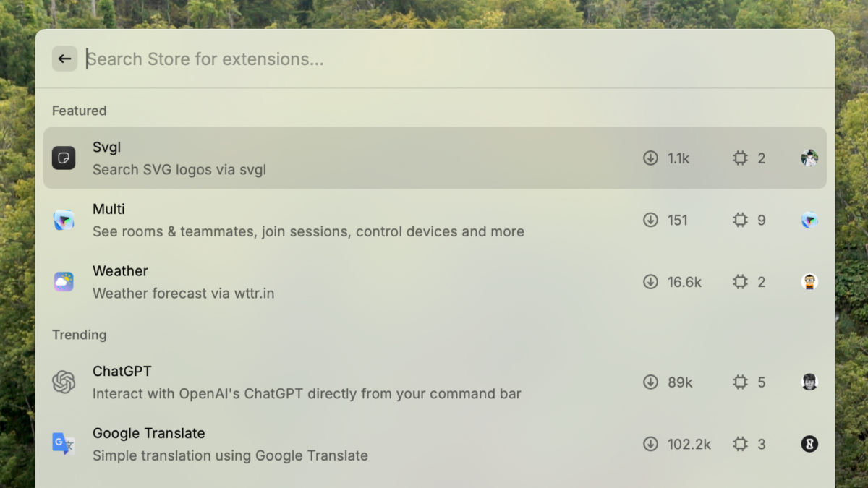Click the download icon for Svgl
The height and width of the screenshot is (488, 868).
(x=650, y=158)
